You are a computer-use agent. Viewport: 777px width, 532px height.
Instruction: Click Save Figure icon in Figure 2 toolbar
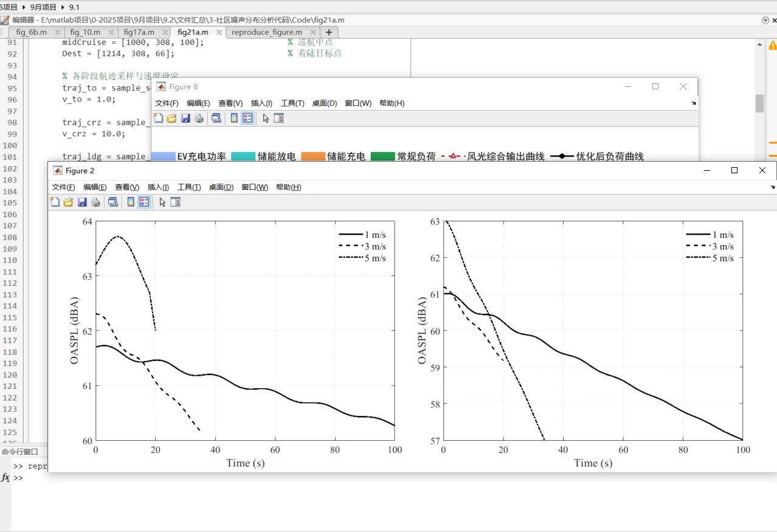(x=82, y=202)
